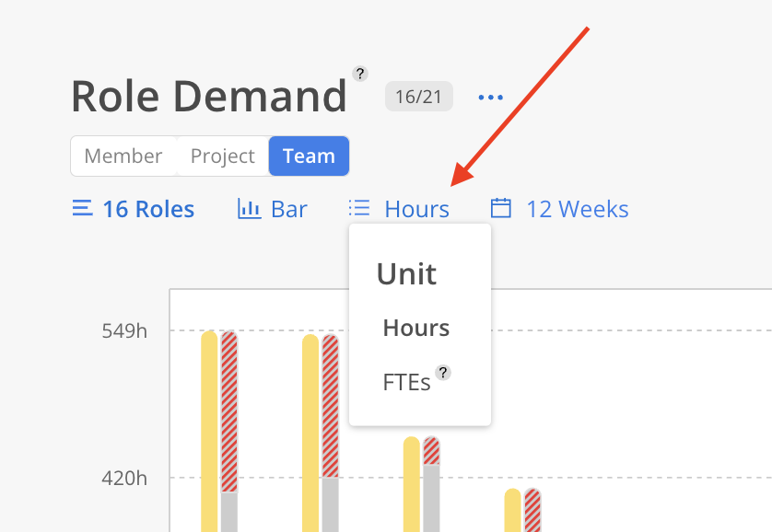This screenshot has height=532, width=772.
Task: Switch to the Project tab
Action: pyautogui.click(x=223, y=156)
